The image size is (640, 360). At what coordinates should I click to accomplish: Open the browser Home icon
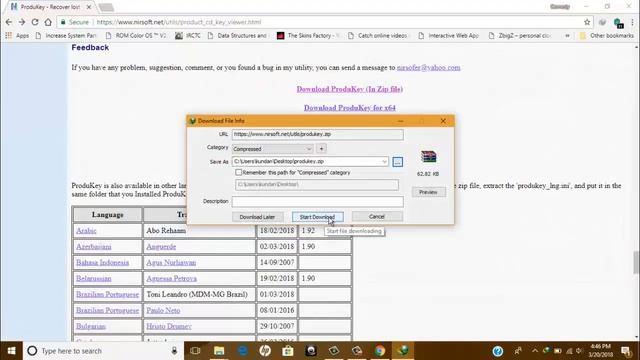point(48,22)
